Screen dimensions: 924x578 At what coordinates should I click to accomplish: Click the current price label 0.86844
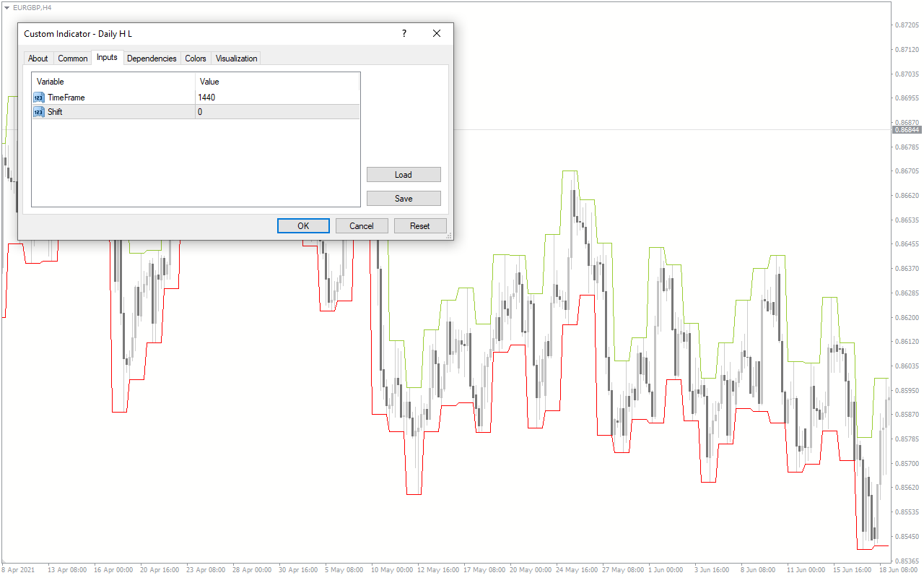[x=907, y=129]
